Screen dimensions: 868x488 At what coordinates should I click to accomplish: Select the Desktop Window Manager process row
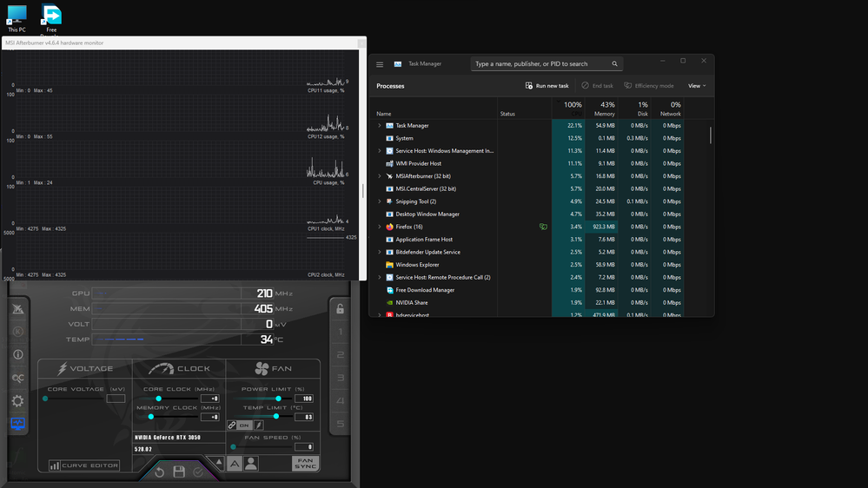[528, 214]
